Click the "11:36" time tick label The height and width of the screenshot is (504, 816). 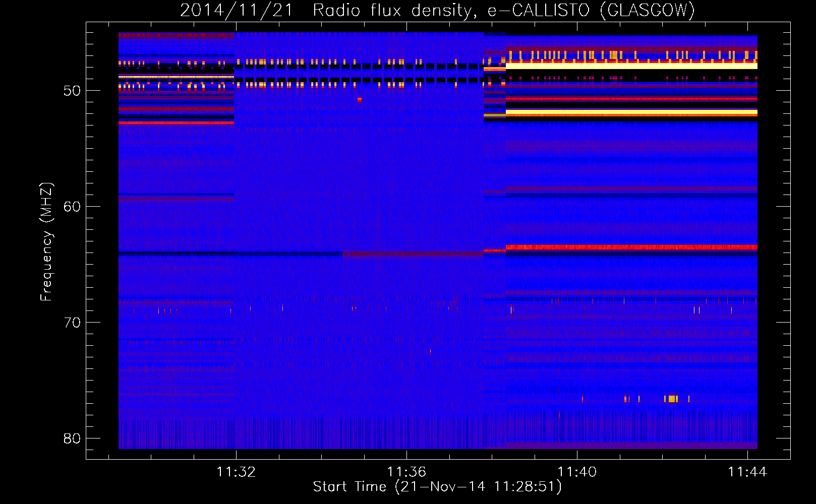[406, 472]
